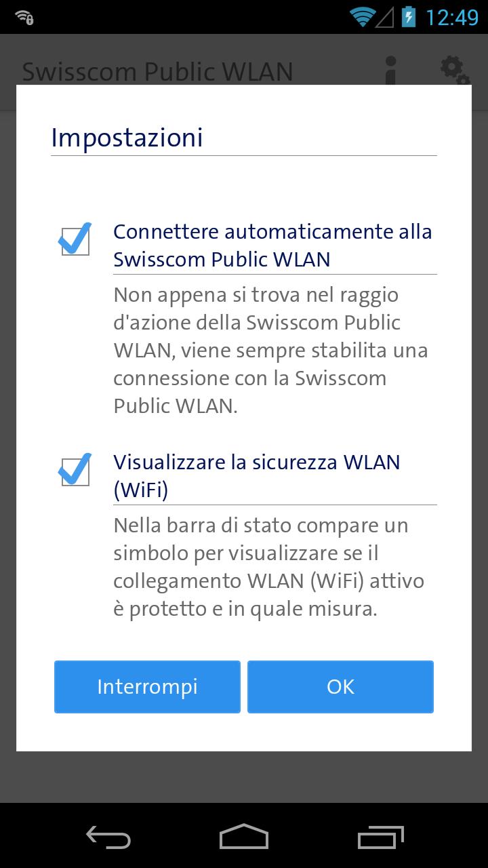Tap the Nella barra di stato description
Screen dimensions: 488x868
269,568
